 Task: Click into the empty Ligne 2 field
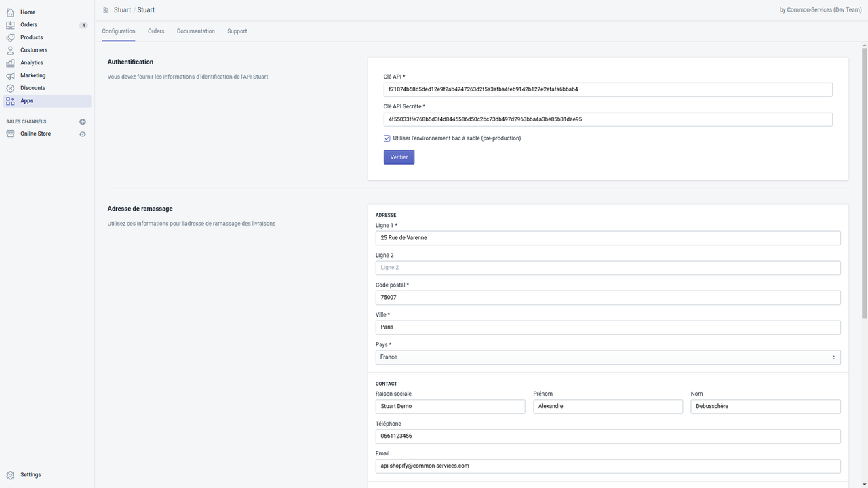coord(608,268)
